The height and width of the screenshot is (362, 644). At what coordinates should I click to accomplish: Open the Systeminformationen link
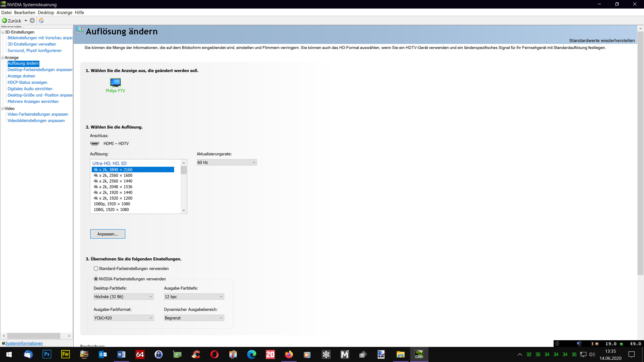24,343
